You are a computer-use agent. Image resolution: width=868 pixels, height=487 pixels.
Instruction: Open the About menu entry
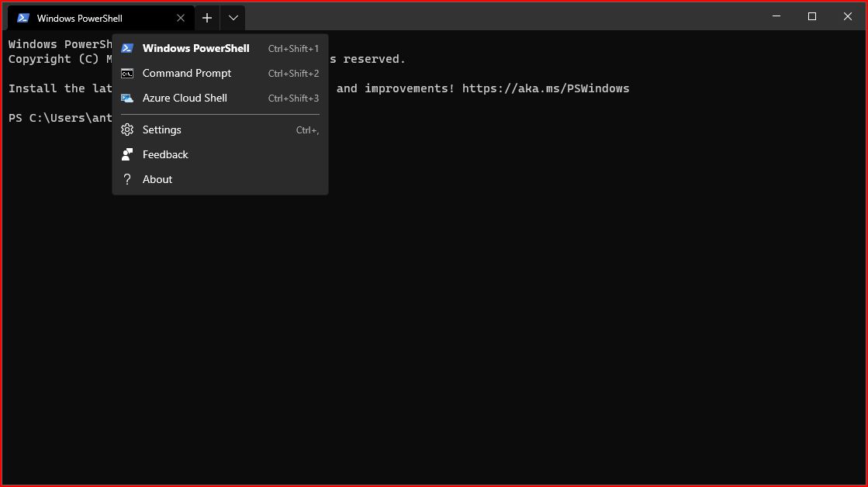pos(220,179)
